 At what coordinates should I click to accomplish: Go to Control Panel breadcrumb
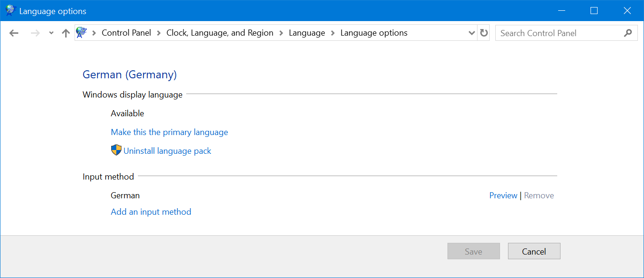click(126, 33)
